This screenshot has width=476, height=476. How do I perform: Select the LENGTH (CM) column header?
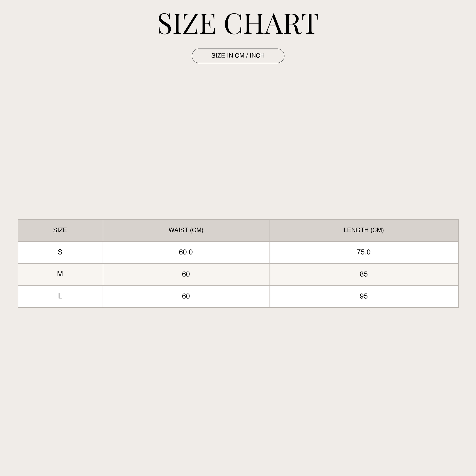click(364, 230)
